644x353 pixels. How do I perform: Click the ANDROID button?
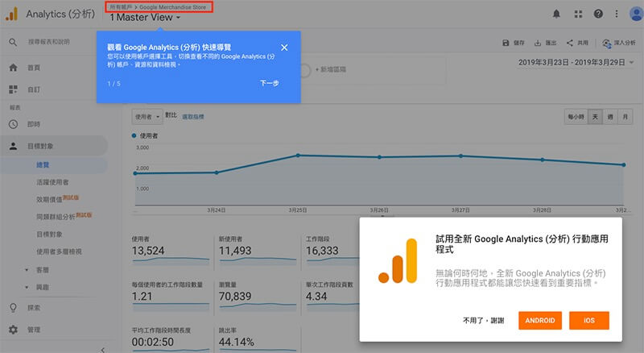540,321
